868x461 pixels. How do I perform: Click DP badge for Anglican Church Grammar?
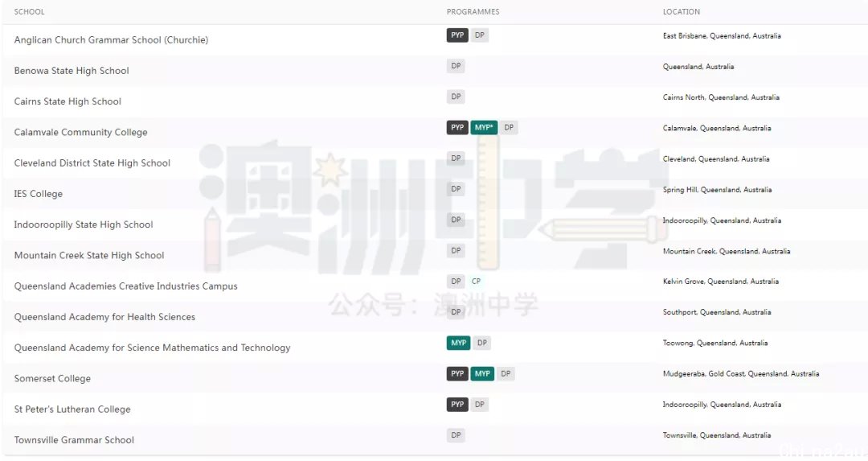pyautogui.click(x=479, y=35)
